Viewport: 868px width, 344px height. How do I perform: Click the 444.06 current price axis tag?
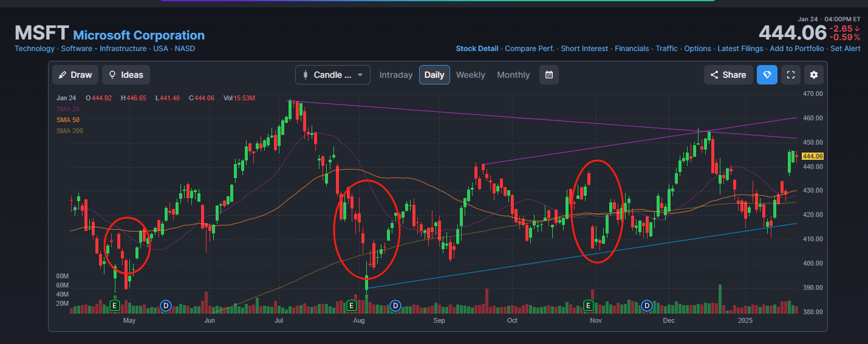(x=812, y=156)
